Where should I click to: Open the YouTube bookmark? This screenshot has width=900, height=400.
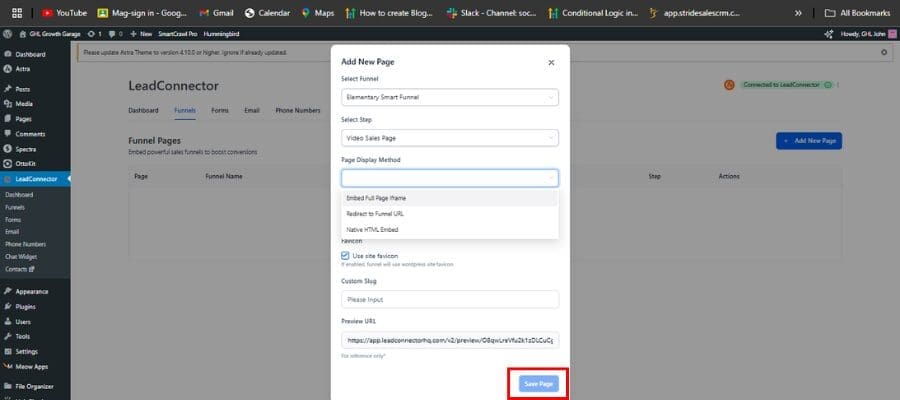(64, 13)
